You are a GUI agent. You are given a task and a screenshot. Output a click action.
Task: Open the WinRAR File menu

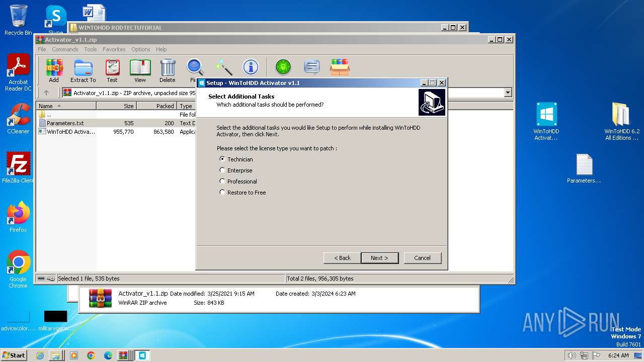42,49
